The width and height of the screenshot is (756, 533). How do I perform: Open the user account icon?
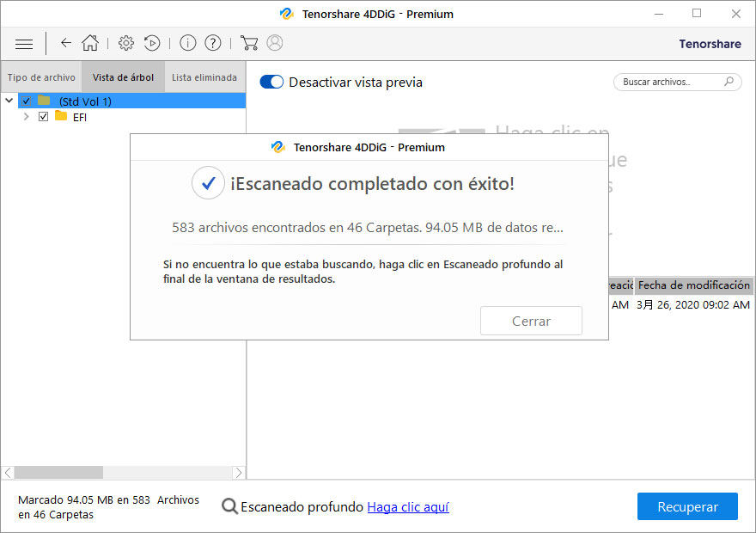[x=275, y=43]
